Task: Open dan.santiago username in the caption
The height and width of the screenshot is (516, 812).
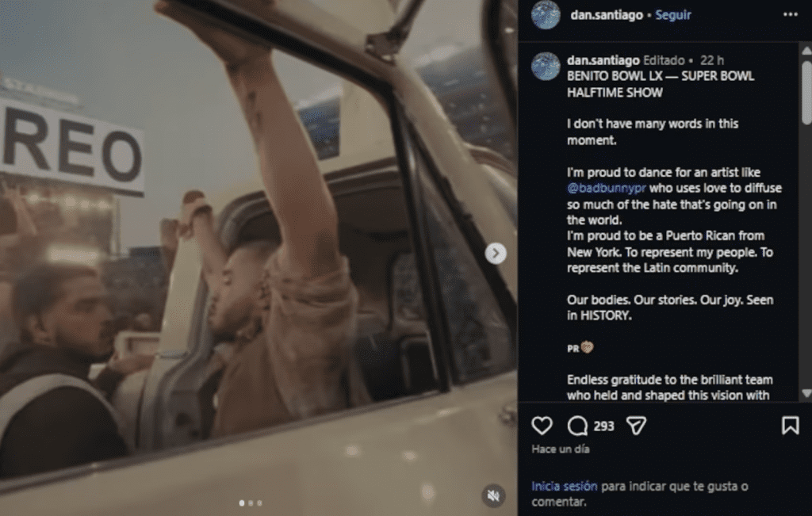Action: 603,60
